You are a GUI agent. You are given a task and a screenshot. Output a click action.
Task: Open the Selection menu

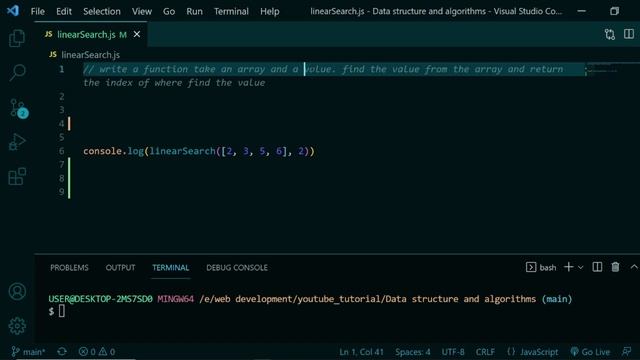tap(102, 11)
